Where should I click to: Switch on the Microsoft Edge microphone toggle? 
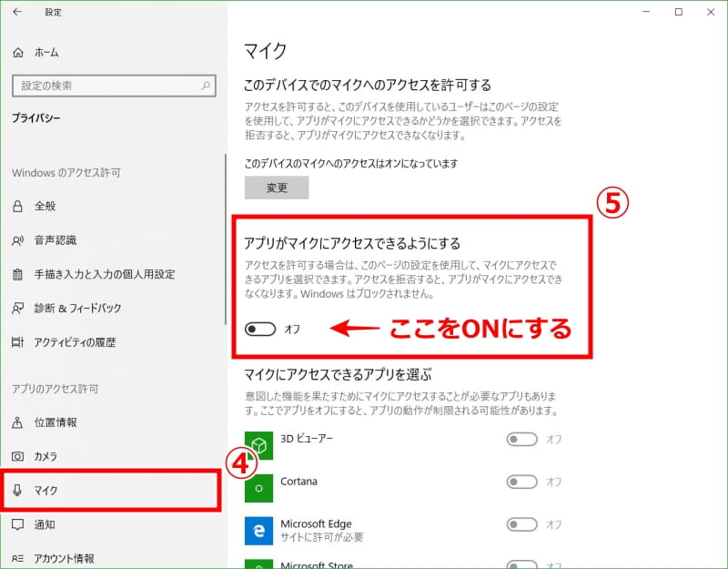click(x=521, y=524)
